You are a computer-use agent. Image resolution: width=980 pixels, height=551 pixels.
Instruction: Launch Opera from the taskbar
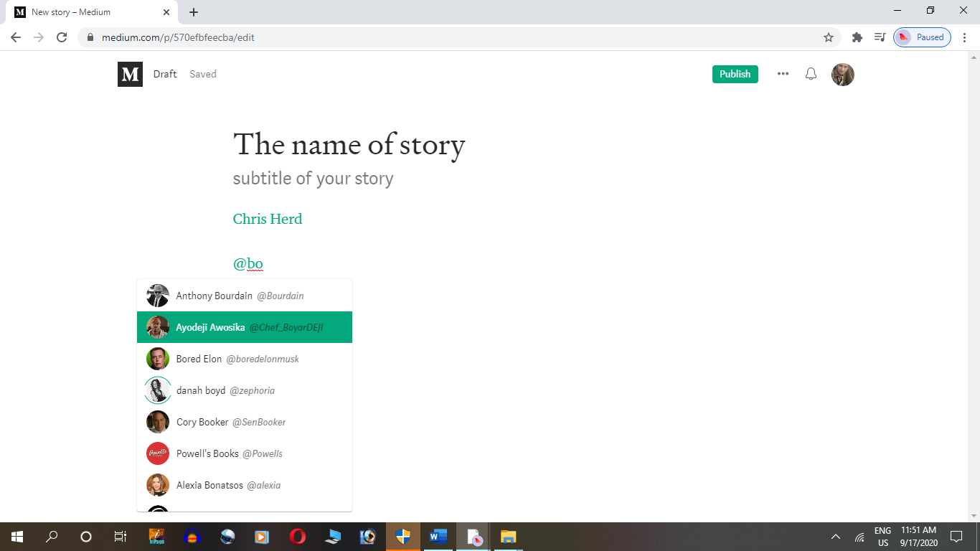[x=297, y=537]
